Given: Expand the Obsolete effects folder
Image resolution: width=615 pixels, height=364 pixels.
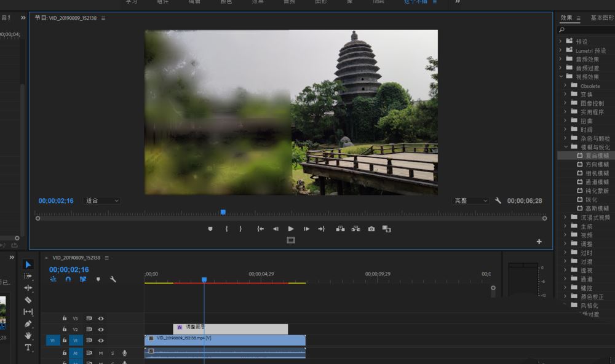Looking at the screenshot, I should click(x=565, y=85).
